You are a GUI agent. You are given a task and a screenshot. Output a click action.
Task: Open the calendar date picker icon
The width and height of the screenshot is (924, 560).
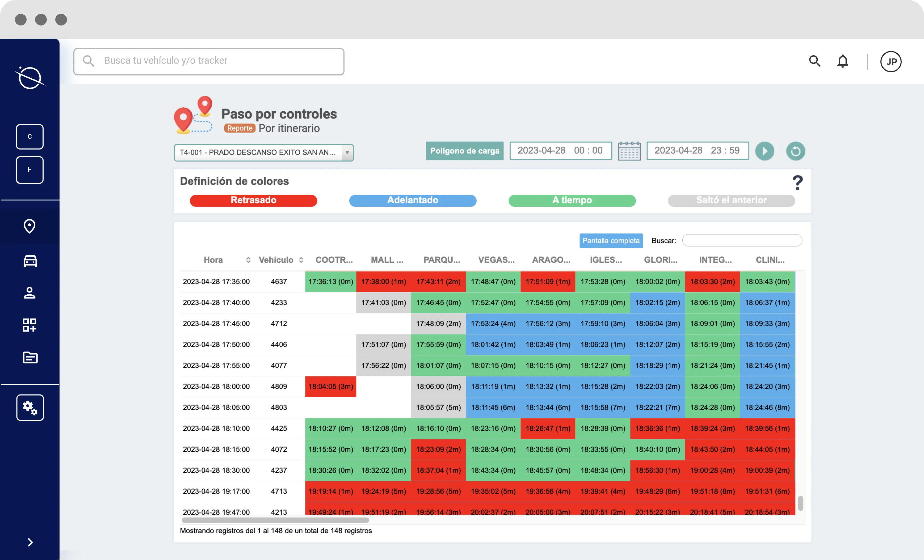[x=629, y=151]
